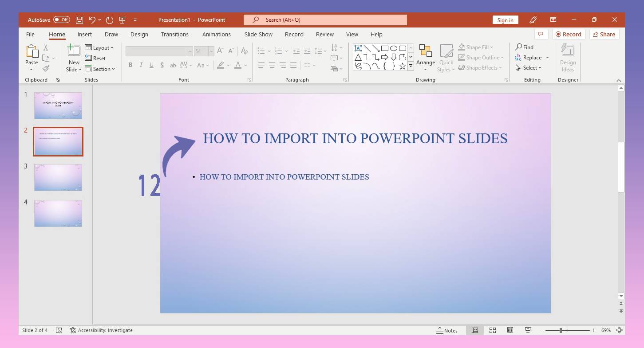Apply Bold formatting

click(x=130, y=65)
